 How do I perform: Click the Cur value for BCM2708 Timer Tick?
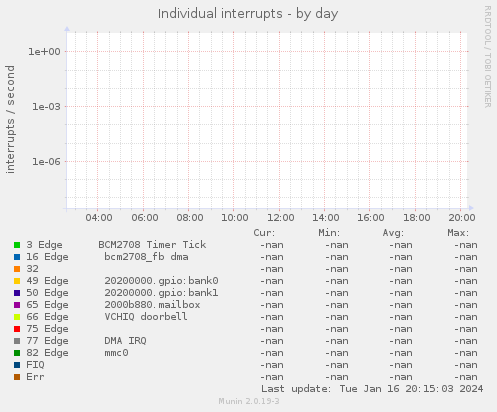(272, 245)
